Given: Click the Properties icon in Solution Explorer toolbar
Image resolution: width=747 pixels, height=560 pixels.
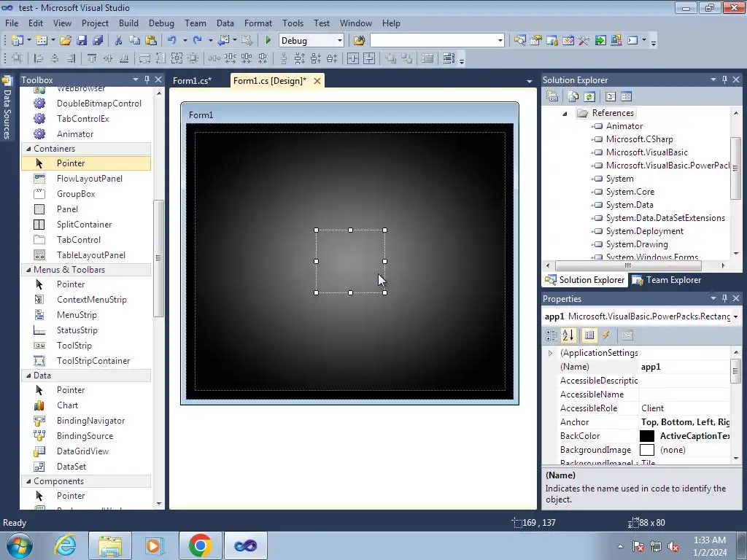Looking at the screenshot, I should [553, 97].
